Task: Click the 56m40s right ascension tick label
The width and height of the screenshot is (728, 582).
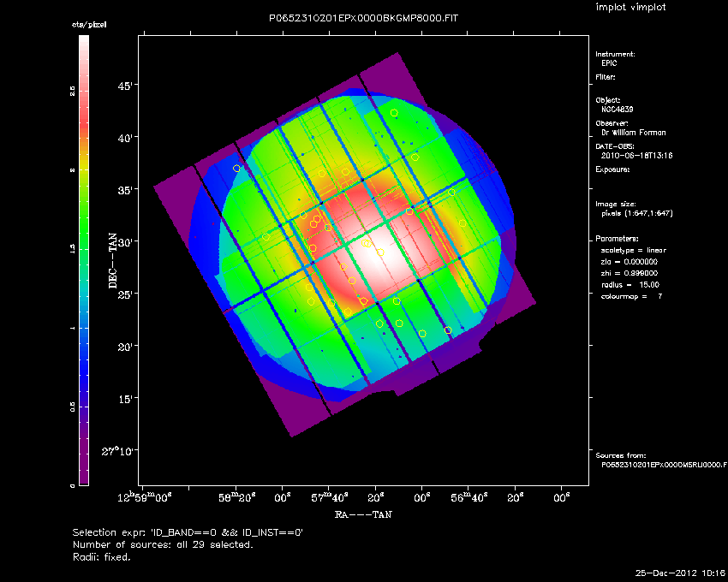Action: point(469,498)
